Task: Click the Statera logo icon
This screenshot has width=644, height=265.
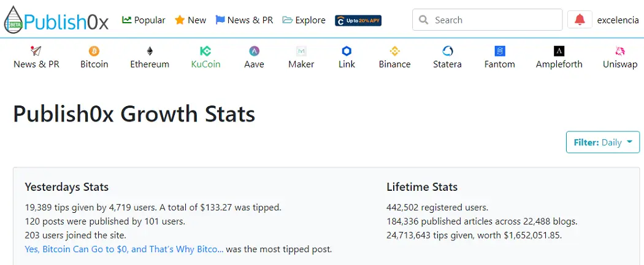Action: coord(447,52)
